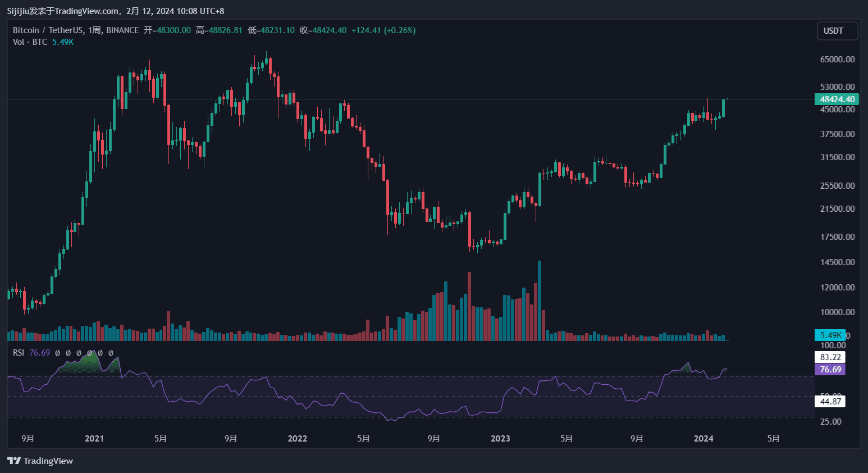Click the 12000.00 price axis label
The width and height of the screenshot is (868, 473).
coord(837,288)
